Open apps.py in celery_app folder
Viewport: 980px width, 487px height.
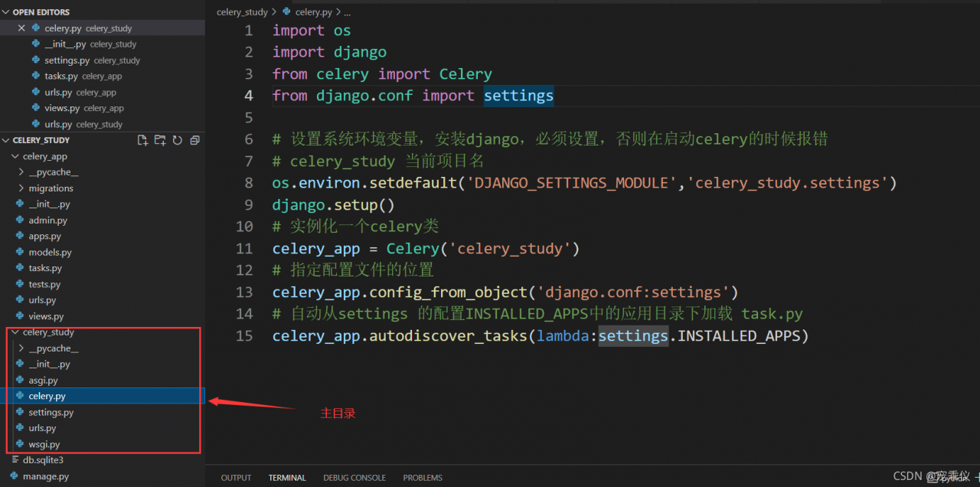pos(103,237)
